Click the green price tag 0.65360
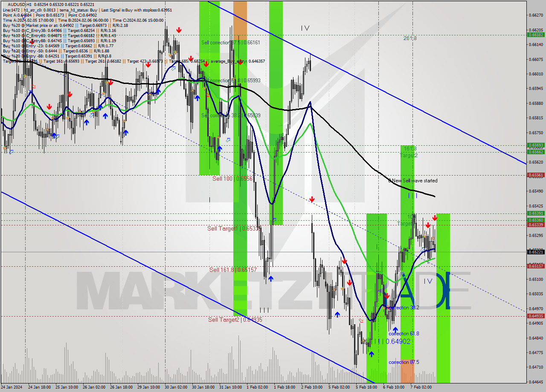 pos(535,220)
